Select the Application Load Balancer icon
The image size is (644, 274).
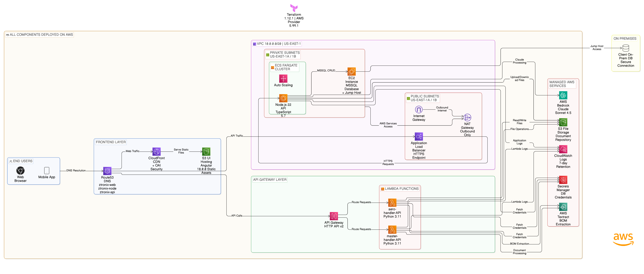click(x=419, y=136)
